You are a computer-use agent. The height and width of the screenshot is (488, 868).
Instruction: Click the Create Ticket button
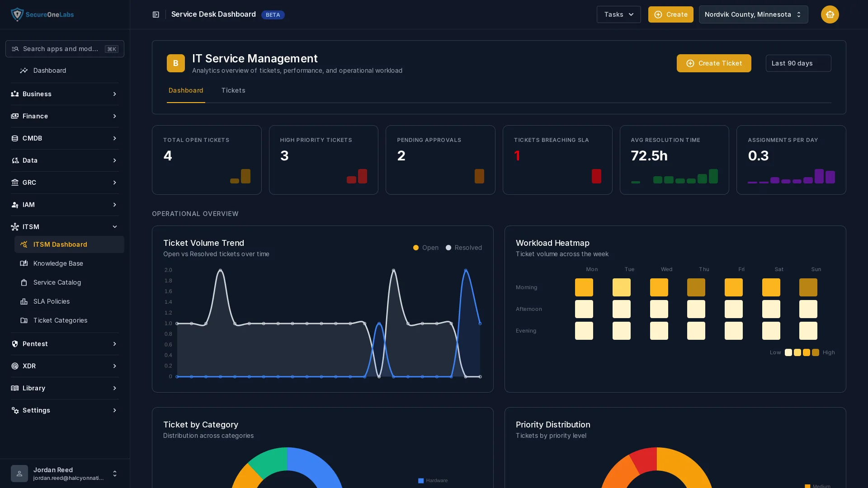714,63
